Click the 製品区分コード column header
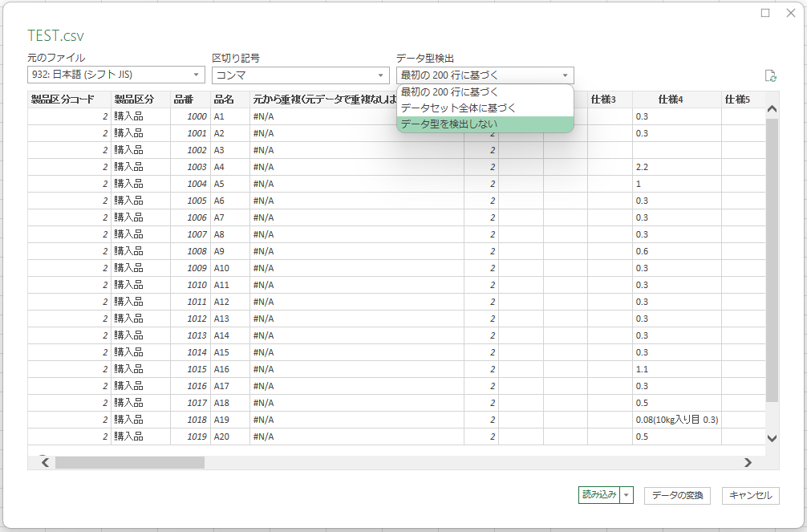 [x=63, y=99]
